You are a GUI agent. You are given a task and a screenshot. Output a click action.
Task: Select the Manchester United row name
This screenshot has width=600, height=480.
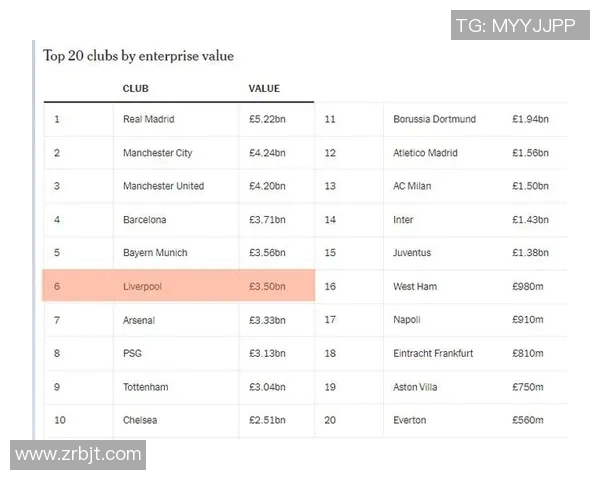click(163, 186)
